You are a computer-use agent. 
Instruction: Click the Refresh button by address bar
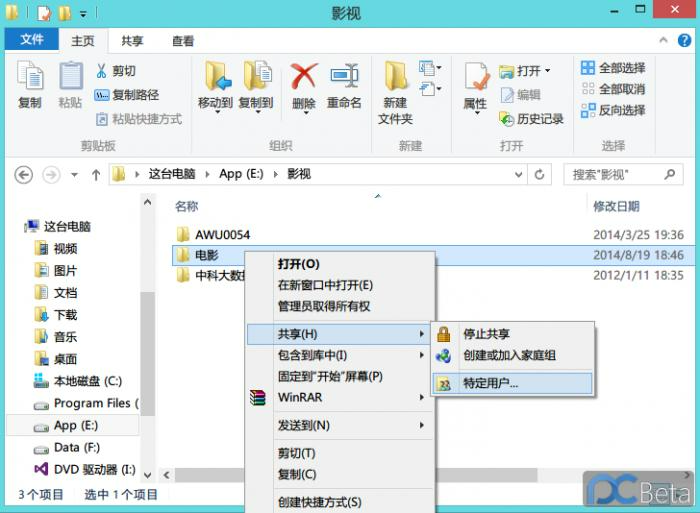point(539,175)
